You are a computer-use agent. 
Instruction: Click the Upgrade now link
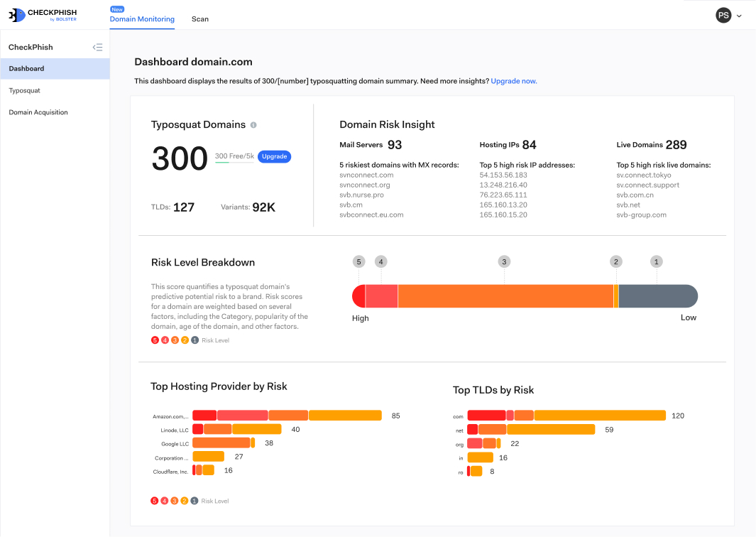(x=514, y=81)
